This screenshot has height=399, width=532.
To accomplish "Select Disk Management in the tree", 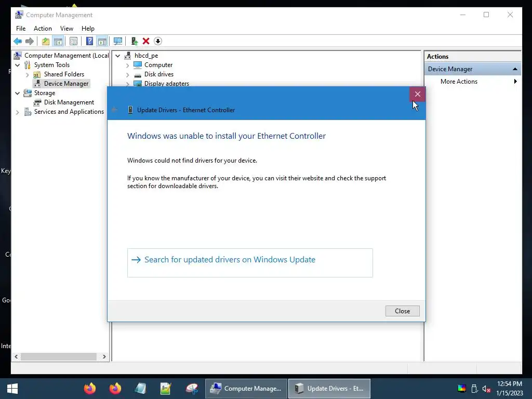I will (x=69, y=102).
